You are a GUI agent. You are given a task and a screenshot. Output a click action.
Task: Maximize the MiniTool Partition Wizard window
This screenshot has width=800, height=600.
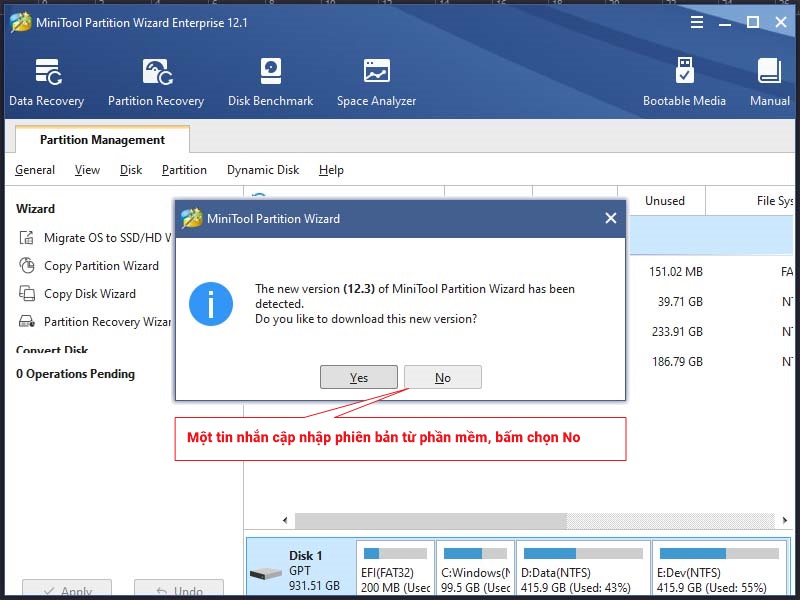click(x=753, y=22)
